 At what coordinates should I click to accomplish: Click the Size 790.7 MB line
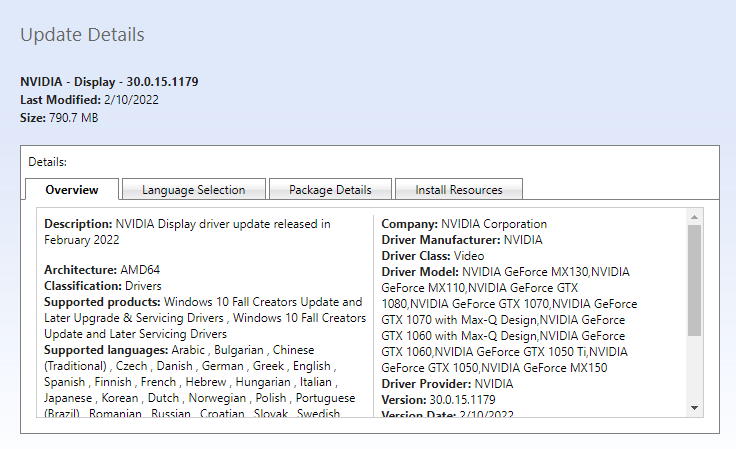(59, 118)
